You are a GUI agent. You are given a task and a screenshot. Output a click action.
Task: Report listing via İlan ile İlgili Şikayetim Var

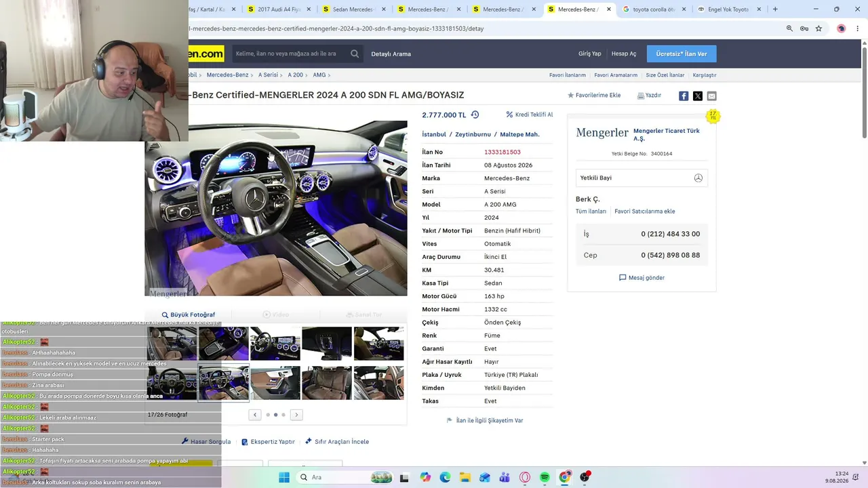pos(485,420)
